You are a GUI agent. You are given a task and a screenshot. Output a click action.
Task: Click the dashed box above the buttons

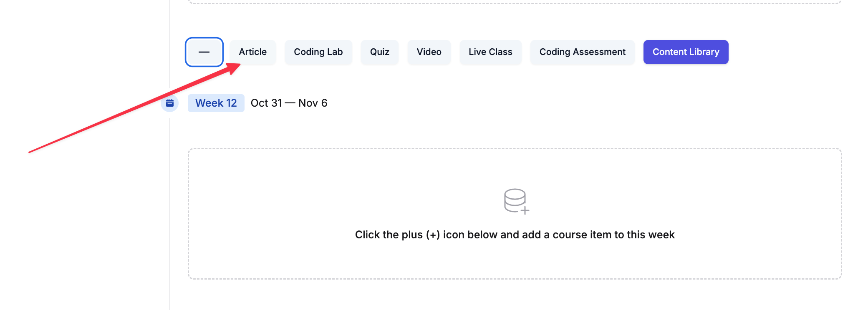(x=515, y=2)
